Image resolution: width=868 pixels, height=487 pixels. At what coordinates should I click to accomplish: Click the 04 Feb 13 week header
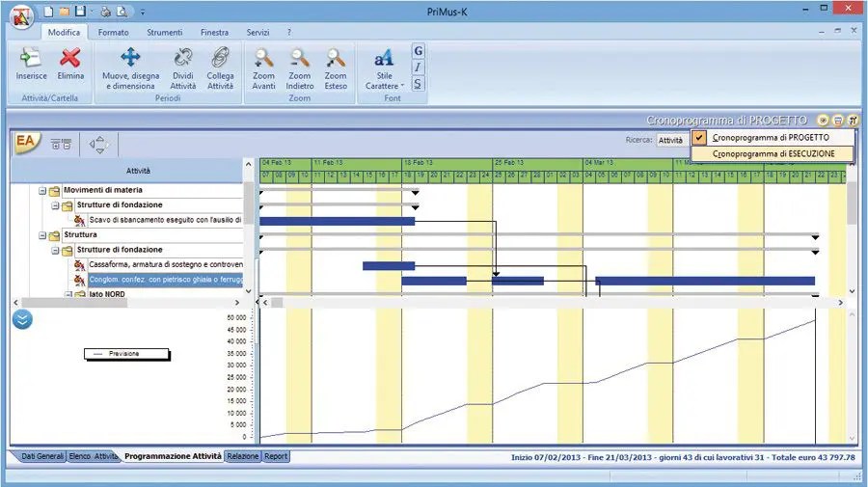(285, 163)
